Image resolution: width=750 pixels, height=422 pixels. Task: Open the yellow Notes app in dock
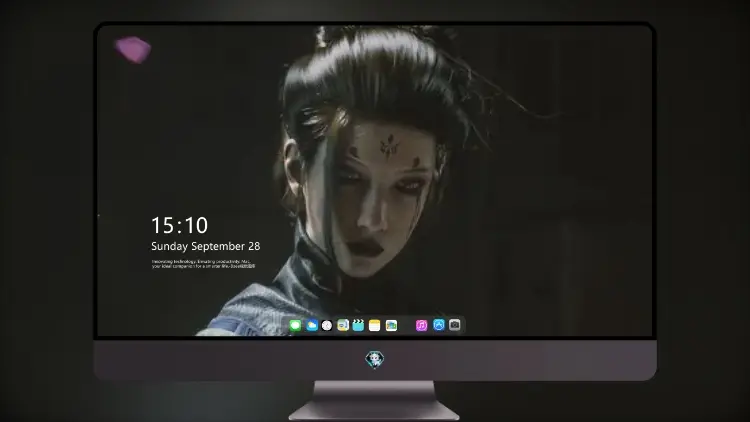tap(374, 325)
